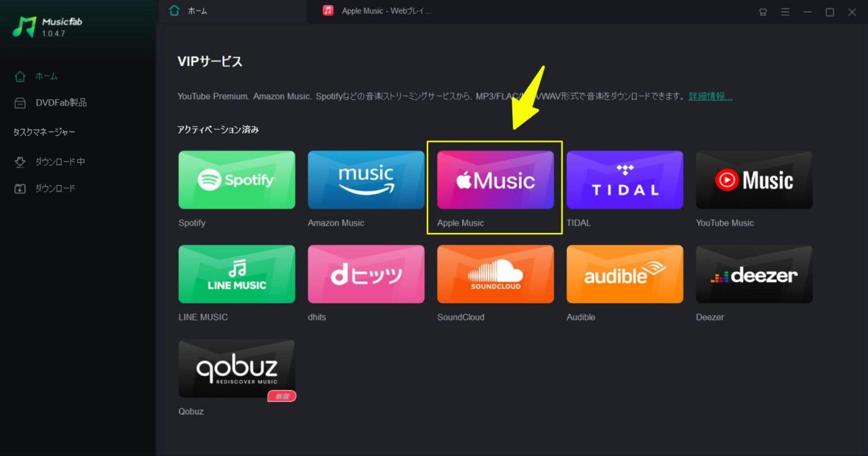Click the SoundCloud label text
Image resolution: width=868 pixels, height=456 pixels.
tap(461, 317)
